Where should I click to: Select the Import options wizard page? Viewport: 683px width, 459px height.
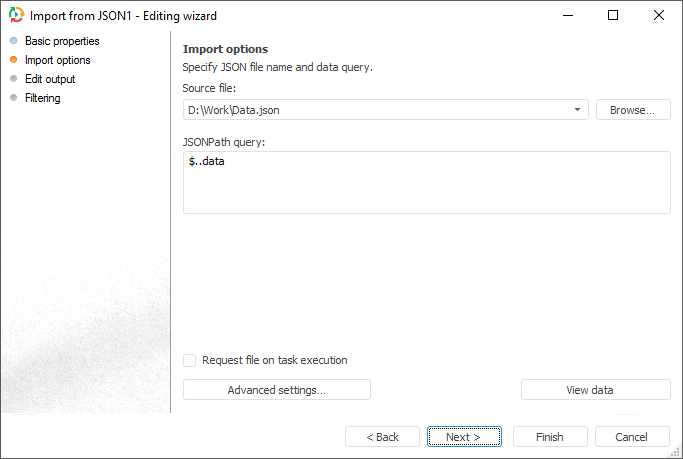click(x=58, y=60)
